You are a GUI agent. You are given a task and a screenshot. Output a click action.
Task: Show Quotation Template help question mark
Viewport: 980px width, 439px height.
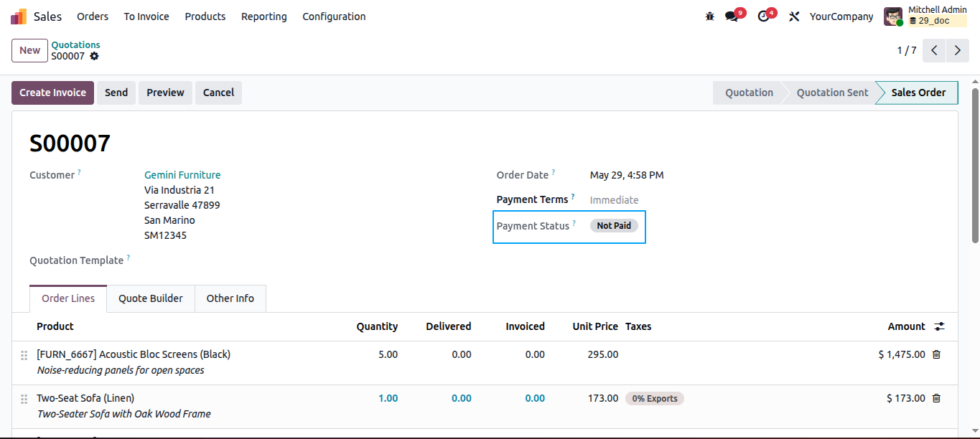click(x=129, y=258)
